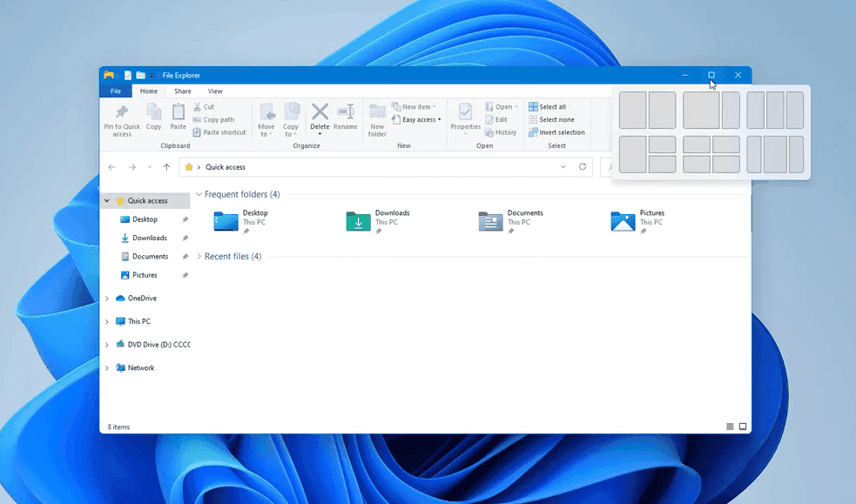This screenshot has width=856, height=504.
Task: Snap window to top-left quadrant of four-grid layout
Action: 696,144
